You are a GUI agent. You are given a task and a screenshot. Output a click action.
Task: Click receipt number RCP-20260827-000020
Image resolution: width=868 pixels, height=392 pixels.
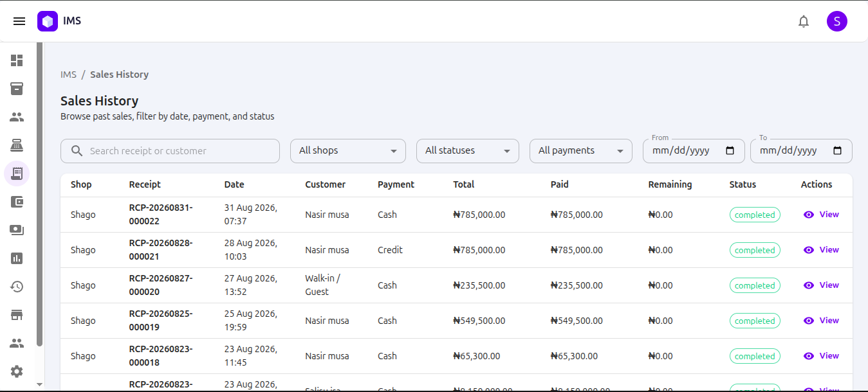click(161, 285)
